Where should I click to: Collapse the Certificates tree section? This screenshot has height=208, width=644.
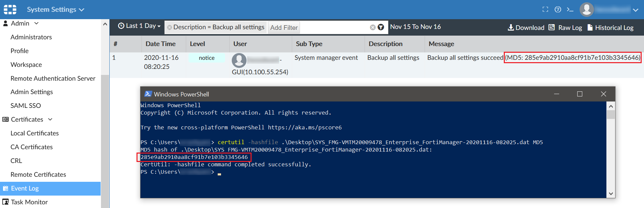(50, 119)
